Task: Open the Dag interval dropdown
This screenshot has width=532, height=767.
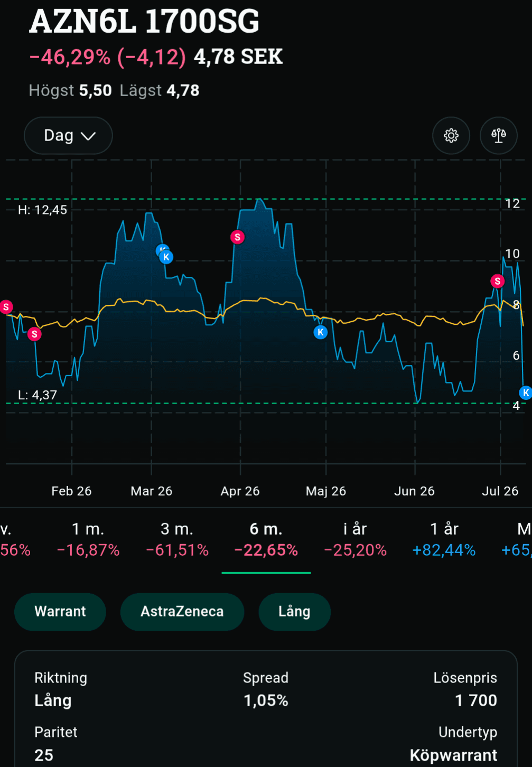Action: [x=68, y=136]
